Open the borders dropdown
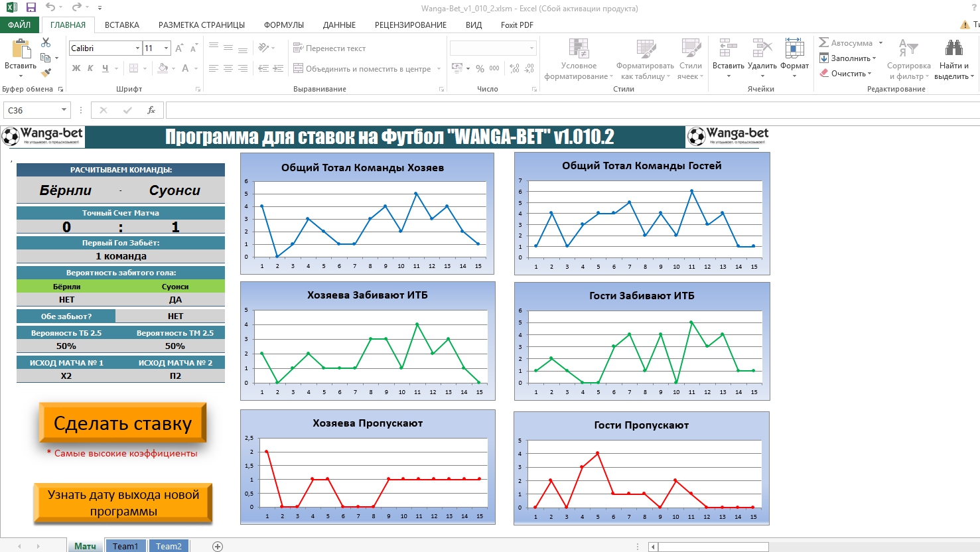 point(145,68)
